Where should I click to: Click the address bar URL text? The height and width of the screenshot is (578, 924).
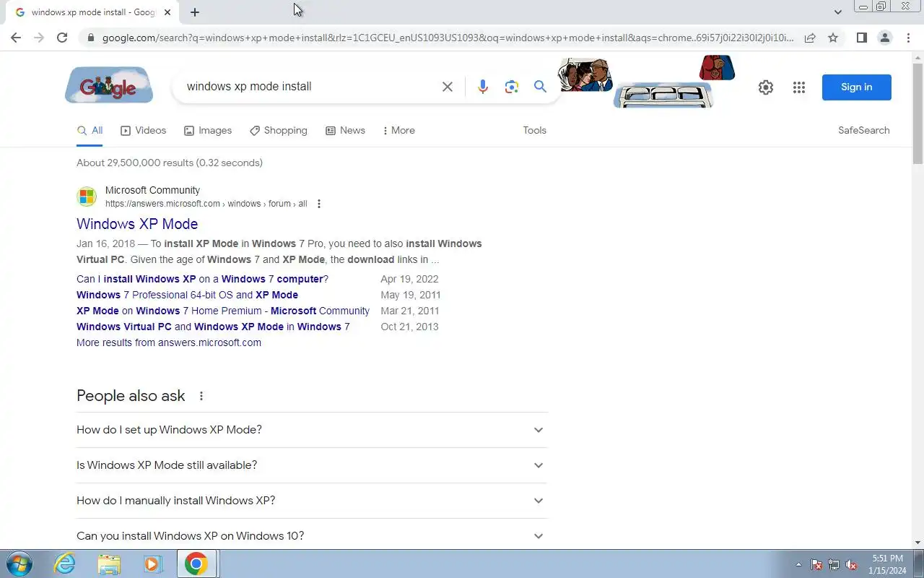click(x=448, y=38)
